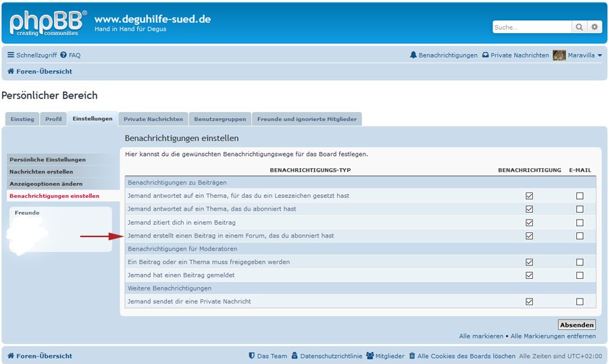Open the FAQ link
This screenshot has width=608, height=364.
coord(74,55)
